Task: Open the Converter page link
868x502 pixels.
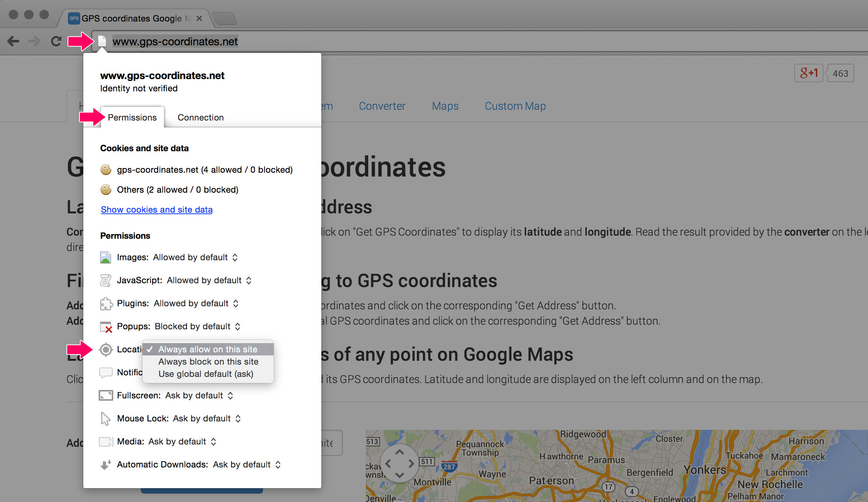Action: click(382, 106)
